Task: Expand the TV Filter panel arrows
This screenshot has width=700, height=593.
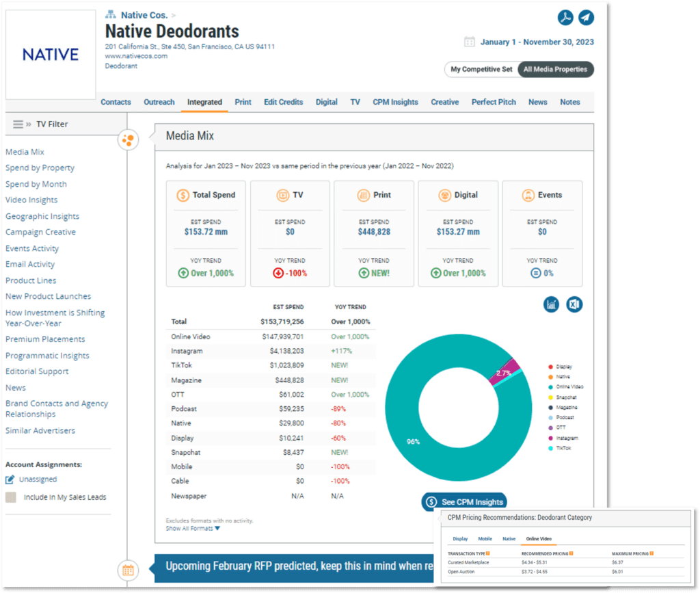Action: click(x=29, y=124)
